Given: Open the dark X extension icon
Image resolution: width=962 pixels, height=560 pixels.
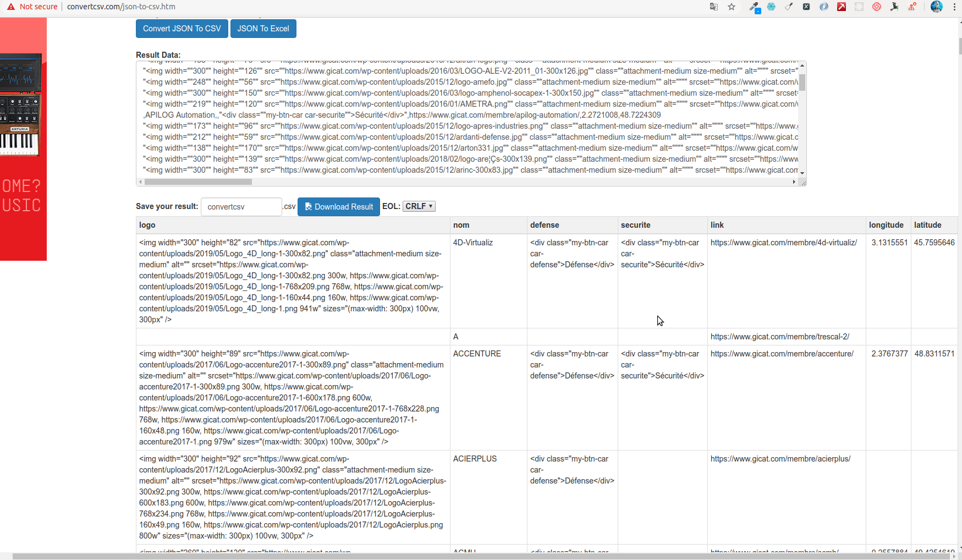Looking at the screenshot, I should [806, 7].
